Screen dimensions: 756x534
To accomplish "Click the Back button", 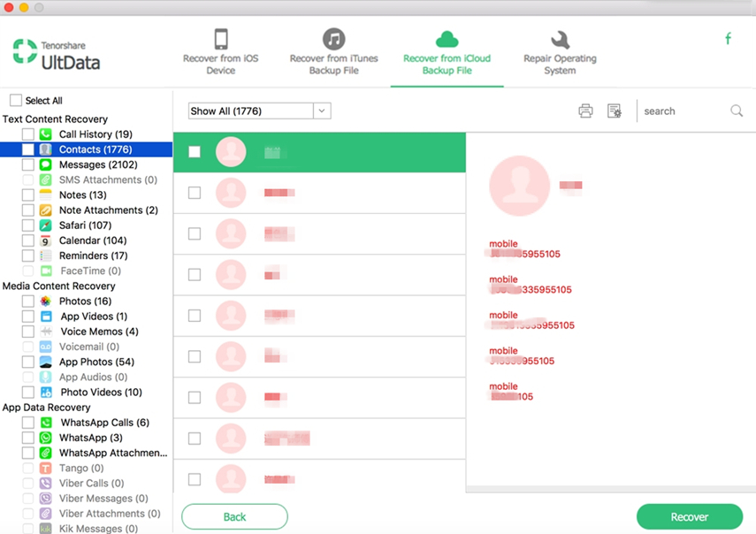I will pos(235,516).
